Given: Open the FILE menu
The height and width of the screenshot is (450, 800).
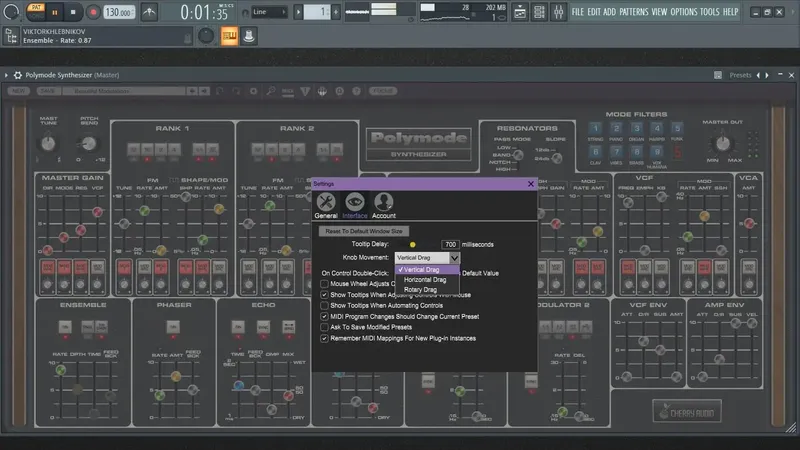Looking at the screenshot, I should (x=578, y=12).
